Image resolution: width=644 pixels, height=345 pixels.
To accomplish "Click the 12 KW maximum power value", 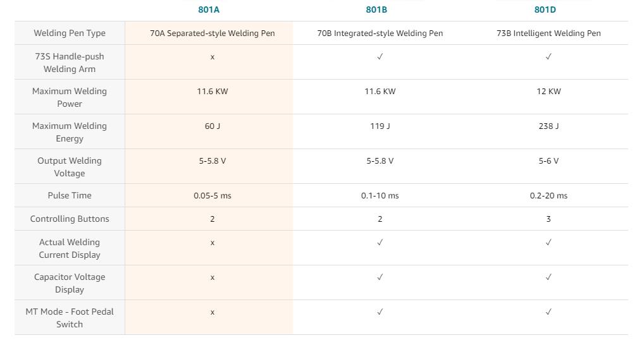I will point(548,91).
